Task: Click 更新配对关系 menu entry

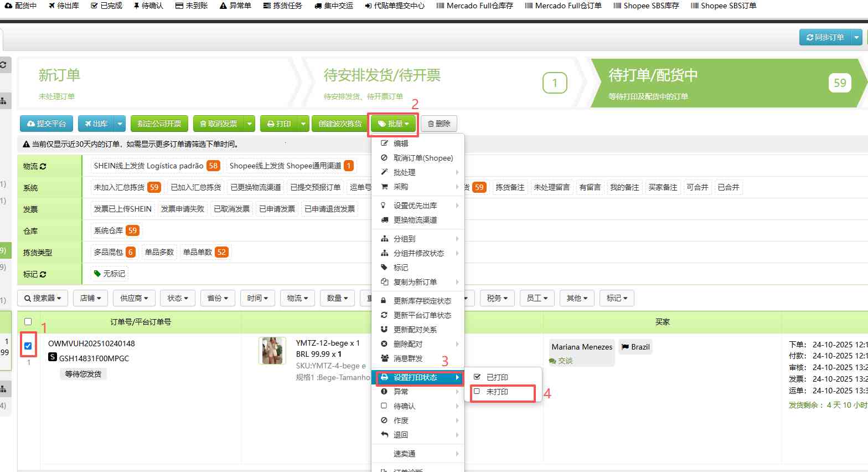Action: coord(417,330)
